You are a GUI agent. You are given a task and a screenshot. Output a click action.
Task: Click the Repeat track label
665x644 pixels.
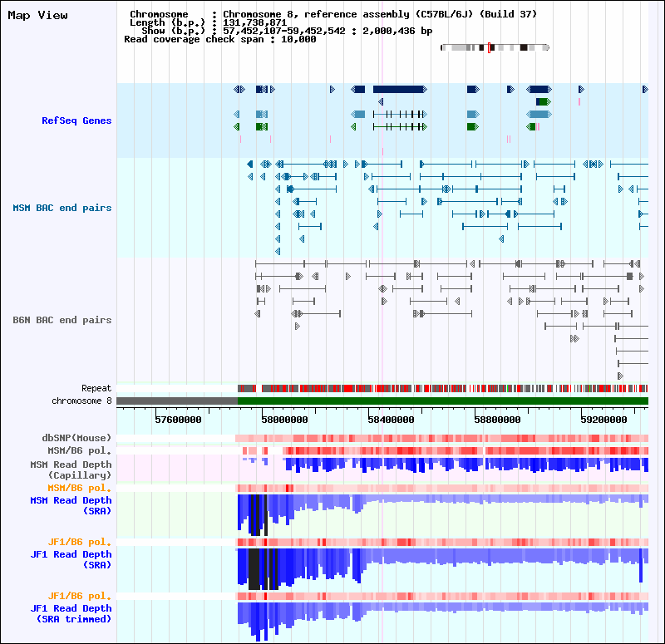(96, 388)
